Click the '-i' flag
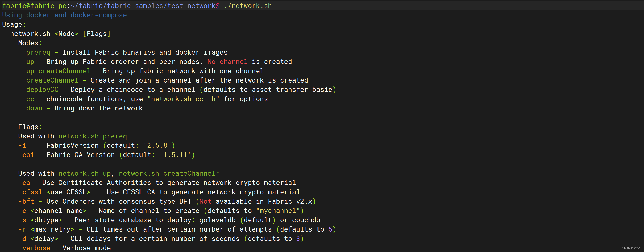Viewport: 644px width, 252px height. (x=22, y=145)
